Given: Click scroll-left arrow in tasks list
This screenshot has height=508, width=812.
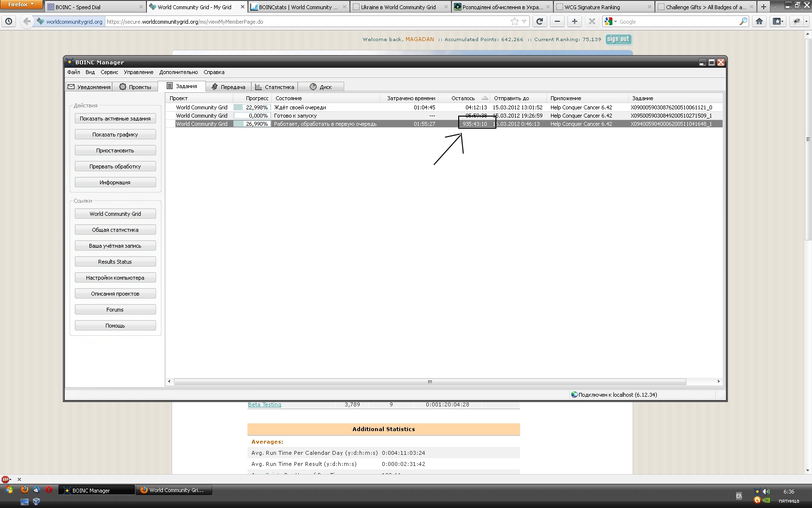Looking at the screenshot, I should coord(169,382).
